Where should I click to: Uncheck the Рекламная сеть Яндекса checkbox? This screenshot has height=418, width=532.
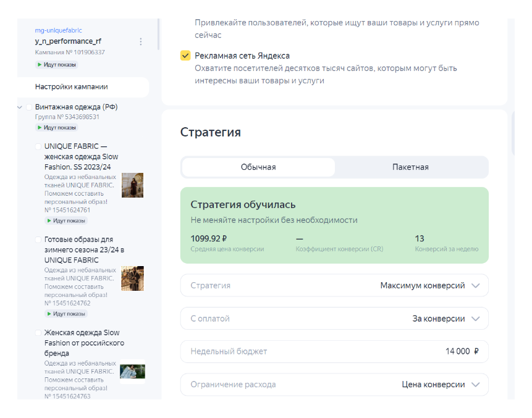tap(185, 56)
